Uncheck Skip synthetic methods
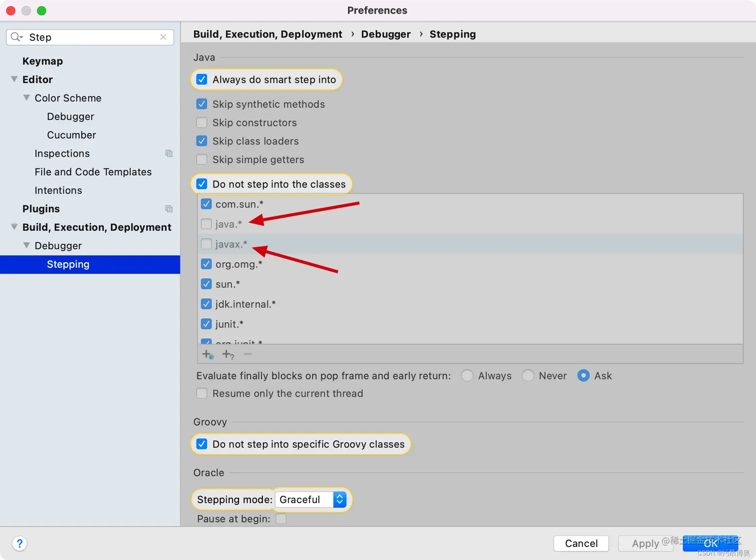756x560 pixels. point(202,104)
